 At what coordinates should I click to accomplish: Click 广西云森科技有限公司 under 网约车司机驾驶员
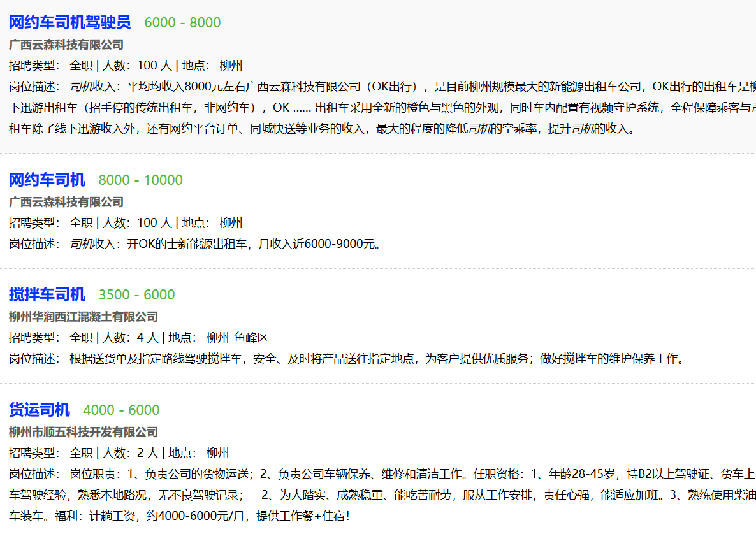pyautogui.click(x=66, y=45)
